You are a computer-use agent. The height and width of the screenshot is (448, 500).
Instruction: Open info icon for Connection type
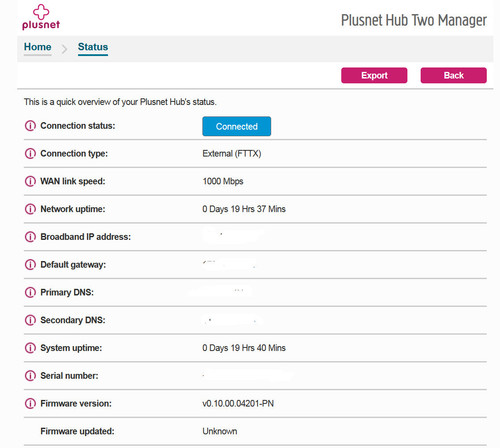pos(30,154)
